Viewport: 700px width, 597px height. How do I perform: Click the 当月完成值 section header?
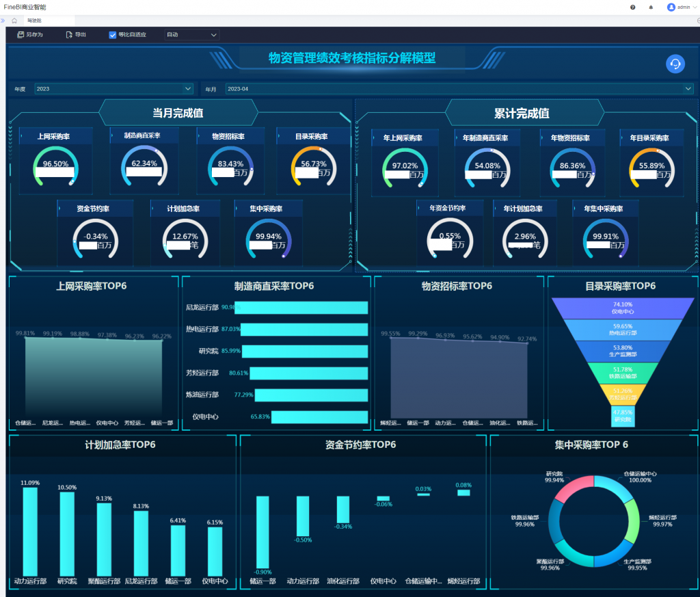pyautogui.click(x=178, y=113)
